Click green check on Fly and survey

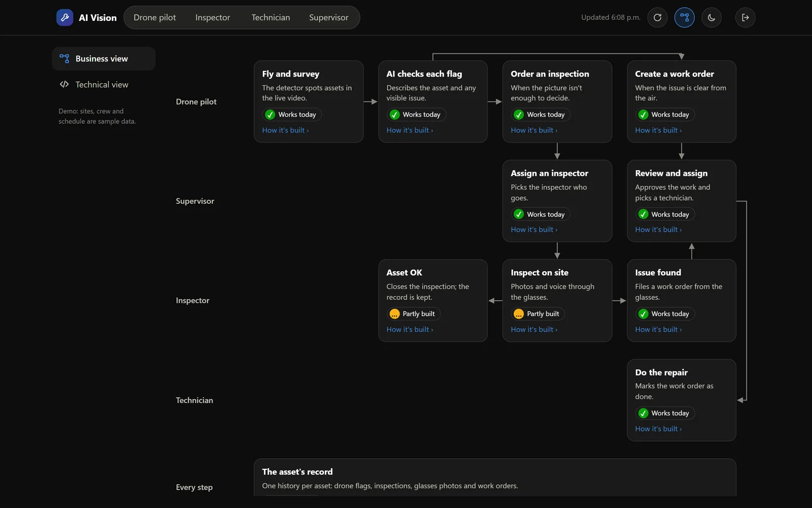[270, 115]
